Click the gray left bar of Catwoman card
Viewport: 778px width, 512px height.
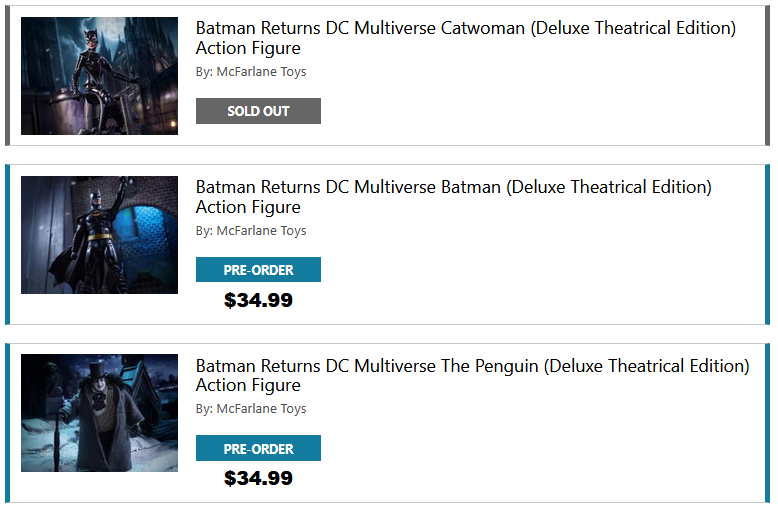point(8,76)
